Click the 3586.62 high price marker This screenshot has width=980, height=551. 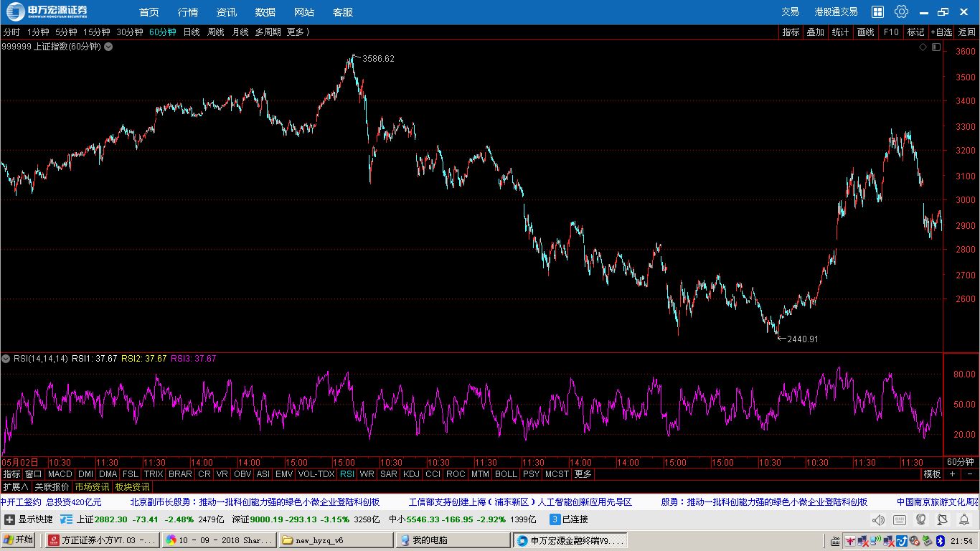click(x=378, y=59)
